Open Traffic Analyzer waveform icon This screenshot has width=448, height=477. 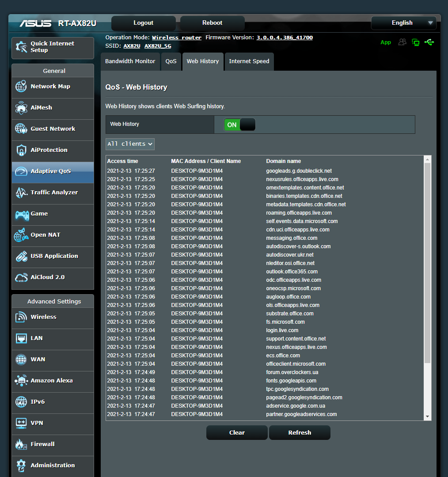21,193
